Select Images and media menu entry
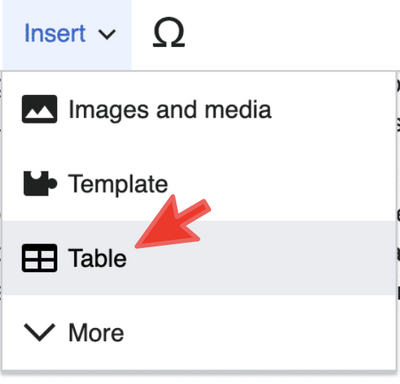Viewport: 400px width, 384px height. (x=199, y=109)
